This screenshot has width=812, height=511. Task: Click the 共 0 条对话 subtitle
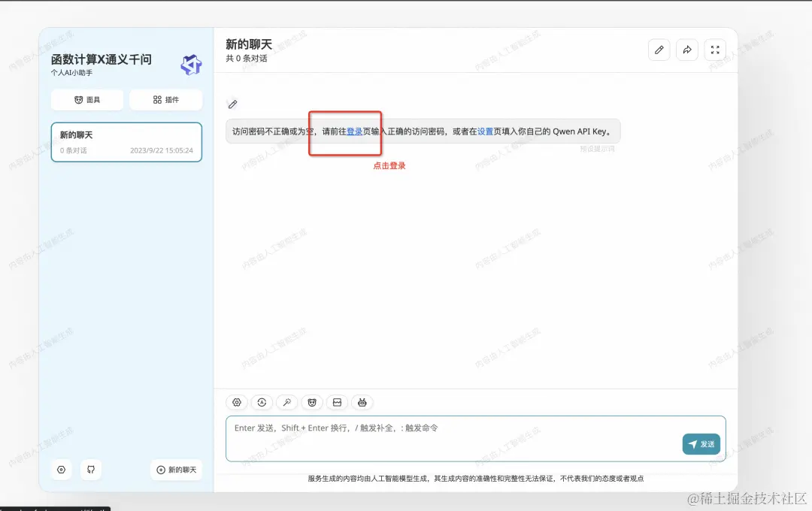pos(247,59)
